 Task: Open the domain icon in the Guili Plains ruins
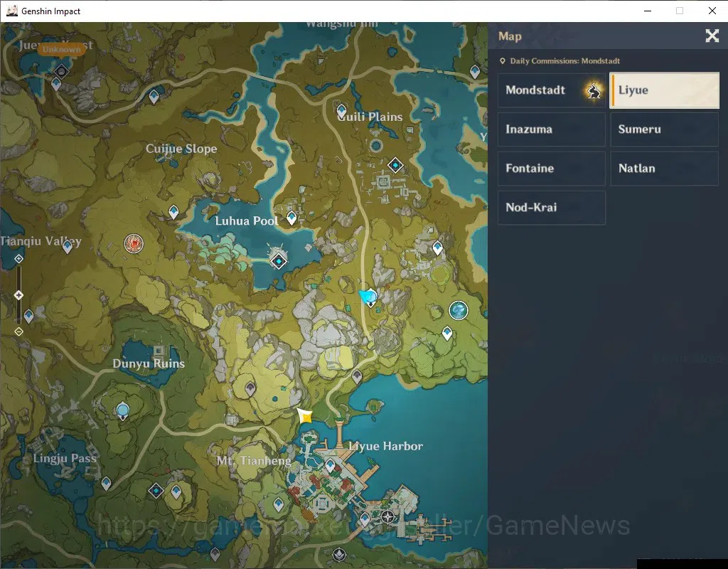[x=395, y=165]
